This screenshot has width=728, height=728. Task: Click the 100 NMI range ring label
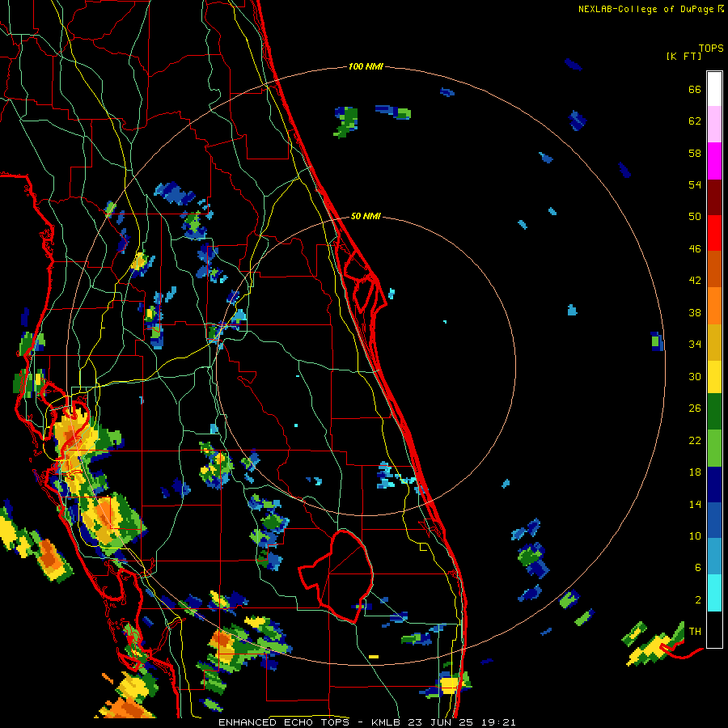pos(366,66)
